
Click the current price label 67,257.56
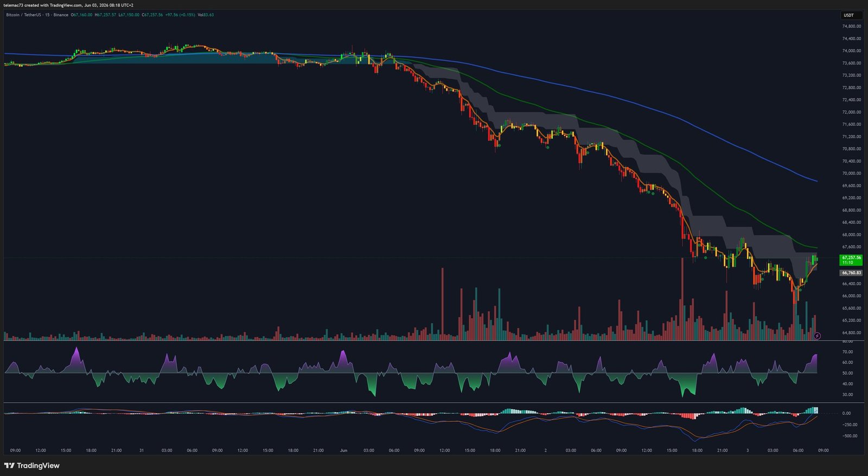tap(851, 260)
